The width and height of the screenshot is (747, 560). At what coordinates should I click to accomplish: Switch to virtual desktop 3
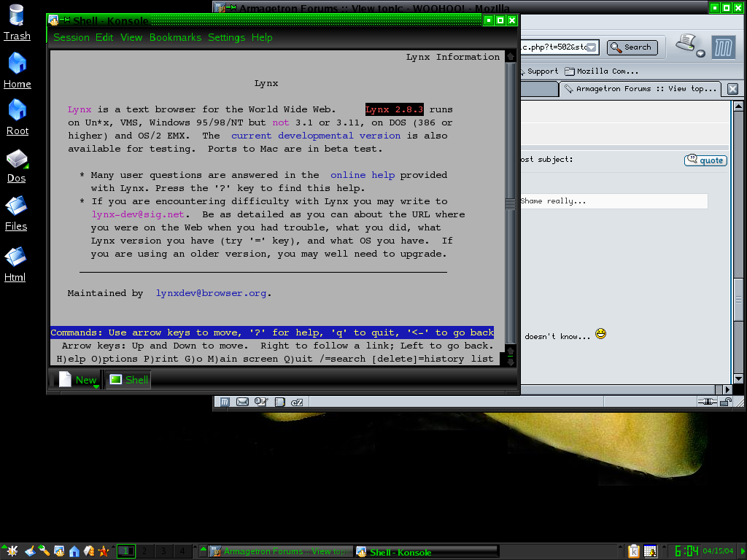coord(163,551)
